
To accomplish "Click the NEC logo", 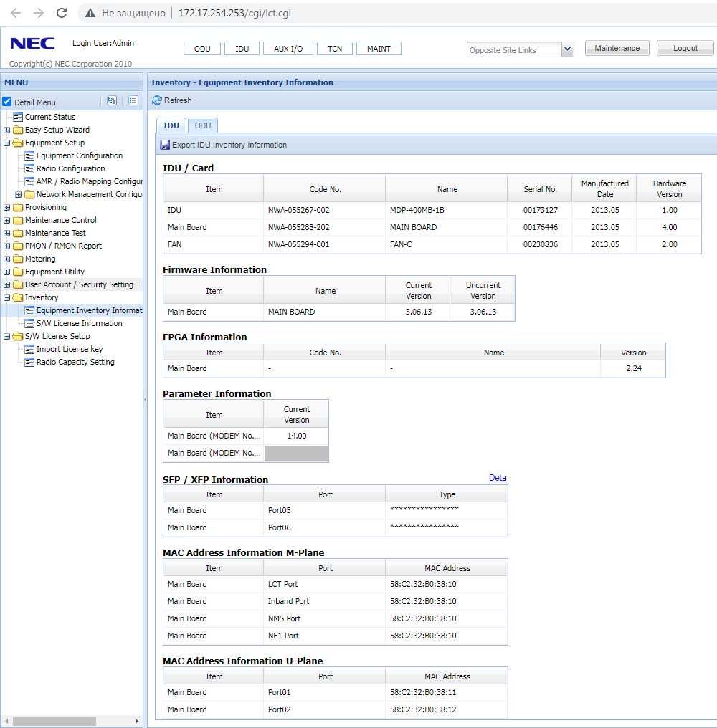I will pyautogui.click(x=32, y=44).
